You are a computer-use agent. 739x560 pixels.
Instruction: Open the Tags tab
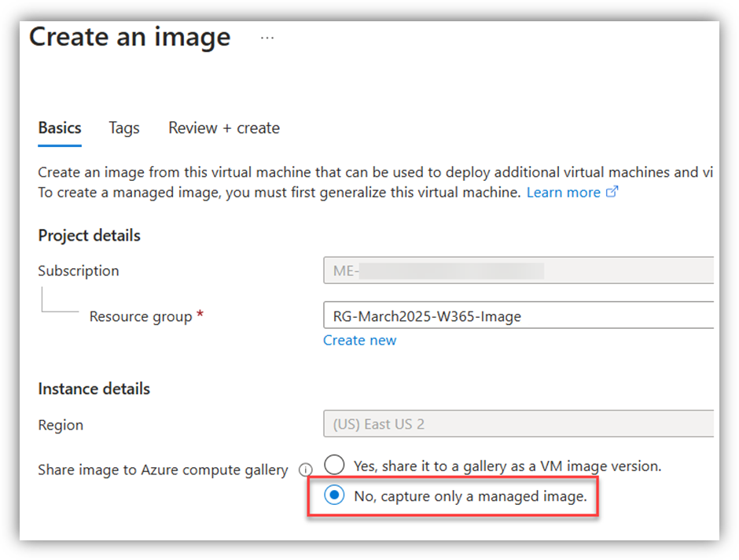124,128
